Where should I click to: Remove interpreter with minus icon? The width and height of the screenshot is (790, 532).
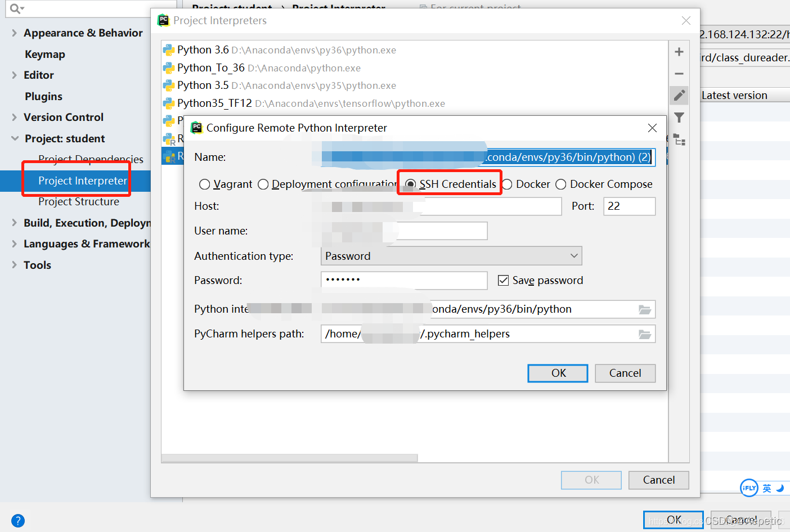pyautogui.click(x=679, y=74)
